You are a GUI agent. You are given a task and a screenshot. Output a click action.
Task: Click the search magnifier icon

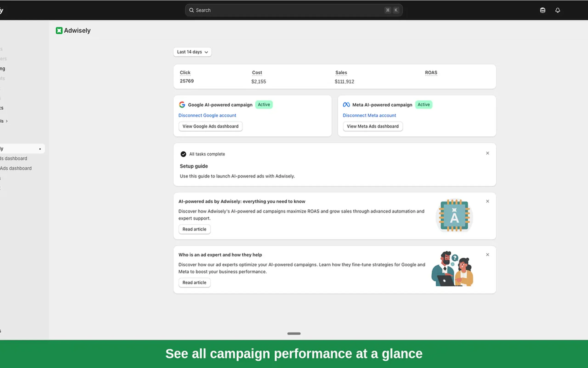(192, 10)
